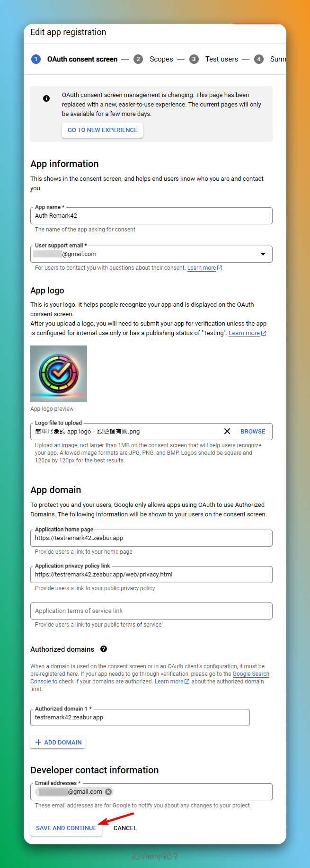Click step 3 Test users number icon

(x=194, y=59)
